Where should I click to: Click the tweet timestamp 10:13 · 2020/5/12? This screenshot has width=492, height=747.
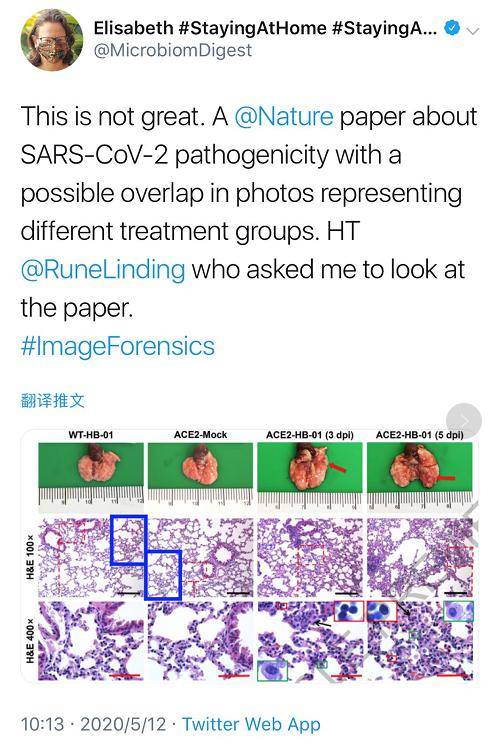tap(93, 725)
